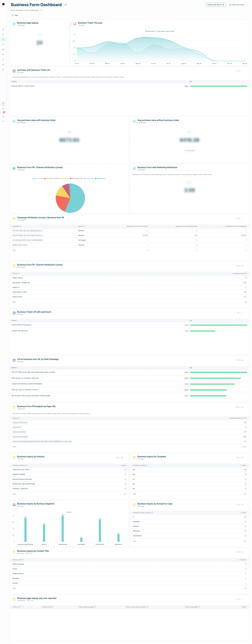Click pencil icon beside dashboard title

[x=66, y=5]
